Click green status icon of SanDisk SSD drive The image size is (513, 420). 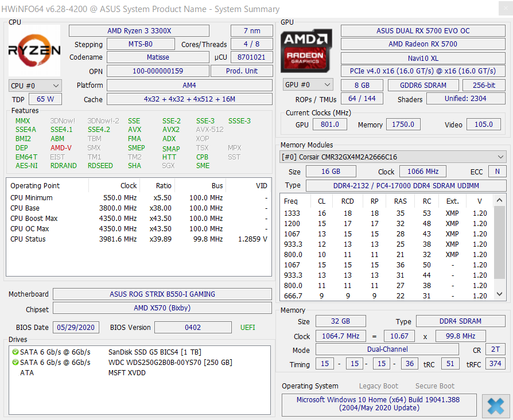[15, 352]
